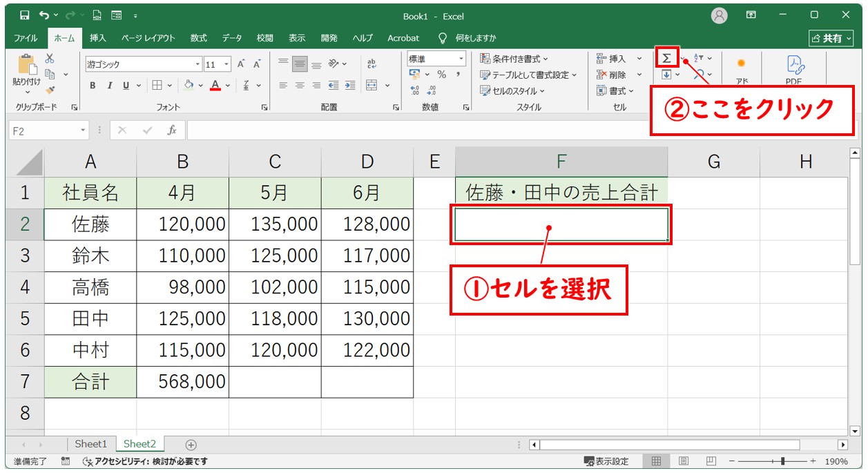Click the account profile avatar
Screen dimensions: 868x473
pyautogui.click(x=720, y=15)
